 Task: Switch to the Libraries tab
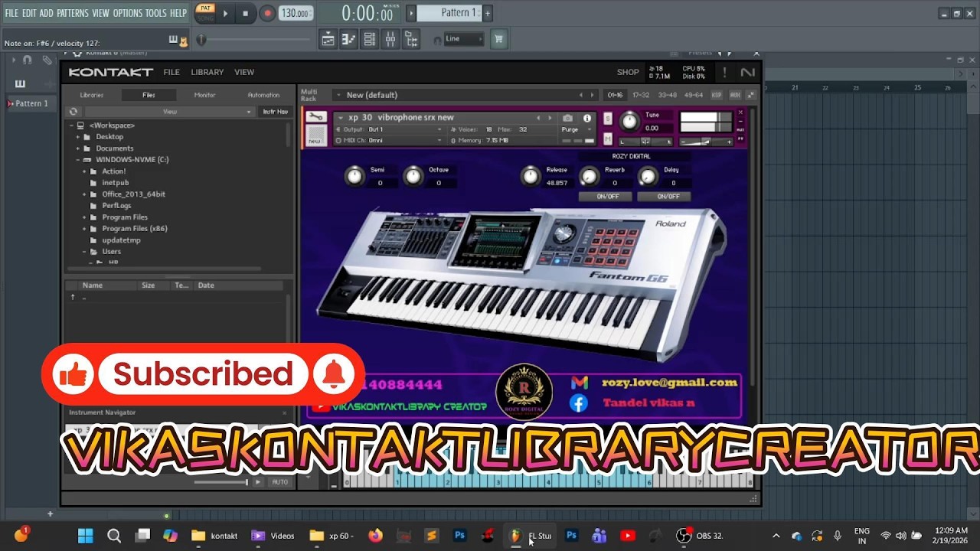[92, 95]
